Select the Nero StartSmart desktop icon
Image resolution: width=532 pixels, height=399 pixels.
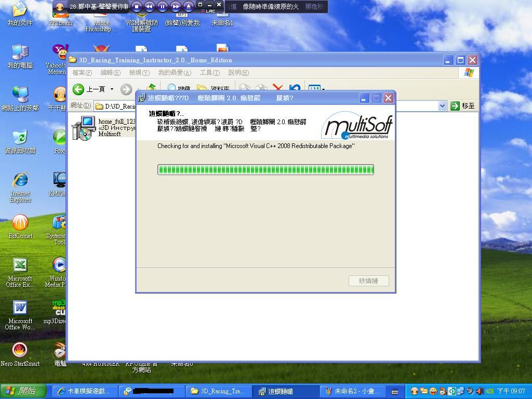pyautogui.click(x=20, y=351)
